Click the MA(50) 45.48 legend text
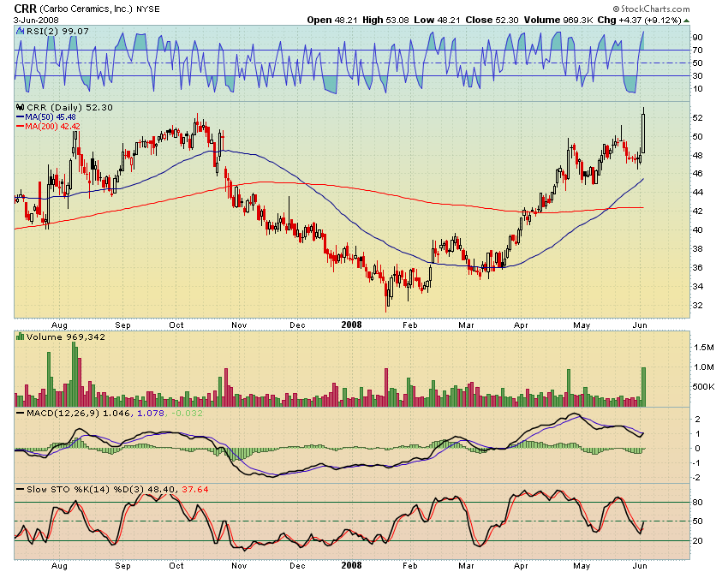Viewport: 728px width, 572px height. (x=51, y=117)
